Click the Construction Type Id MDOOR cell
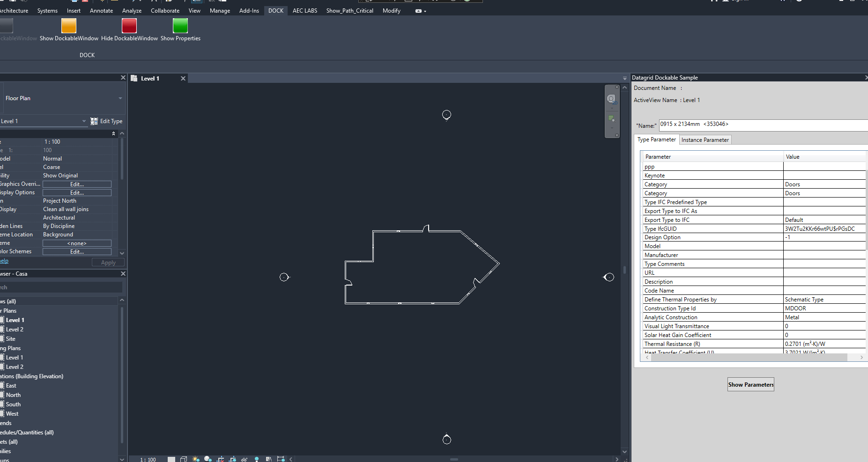The height and width of the screenshot is (462, 868). (x=824, y=308)
